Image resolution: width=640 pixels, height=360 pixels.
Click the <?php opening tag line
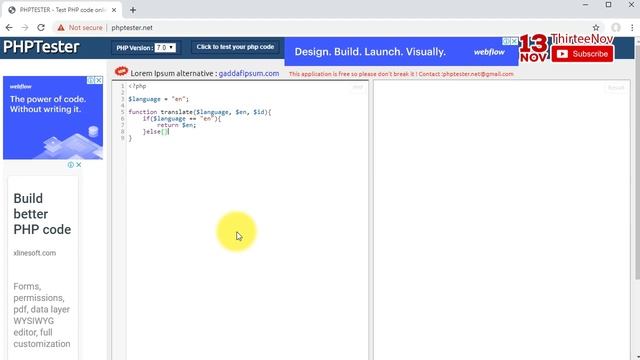(137, 86)
